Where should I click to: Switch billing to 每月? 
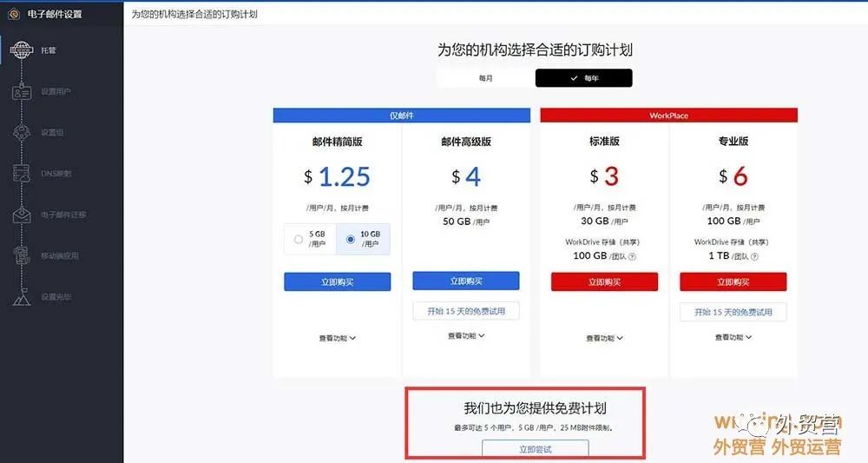tap(485, 78)
